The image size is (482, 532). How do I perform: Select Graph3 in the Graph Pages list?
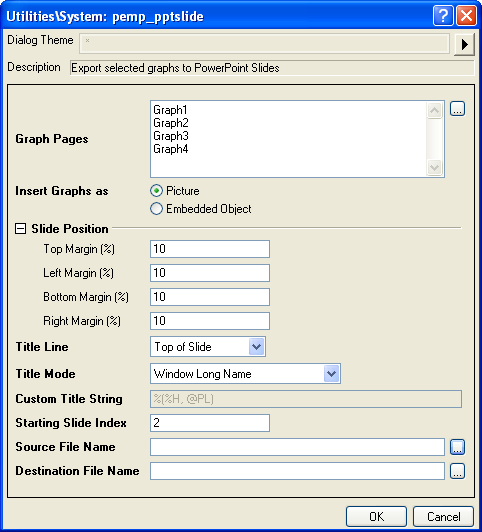[x=171, y=136]
